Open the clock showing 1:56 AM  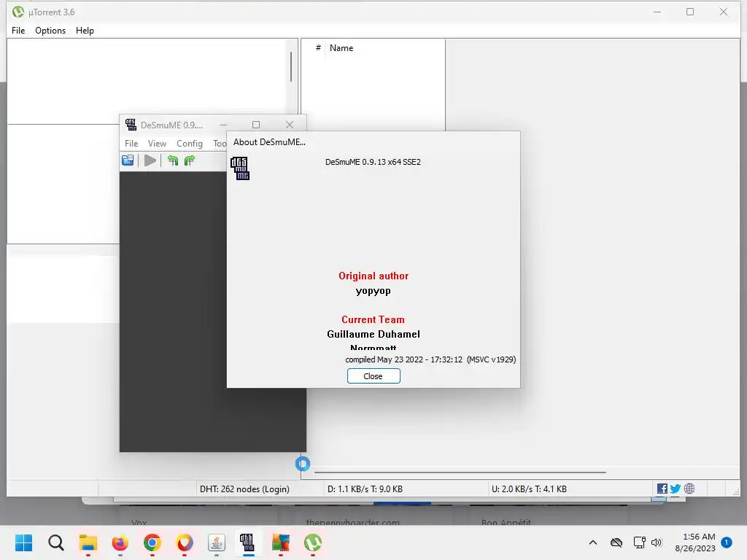[x=695, y=542]
